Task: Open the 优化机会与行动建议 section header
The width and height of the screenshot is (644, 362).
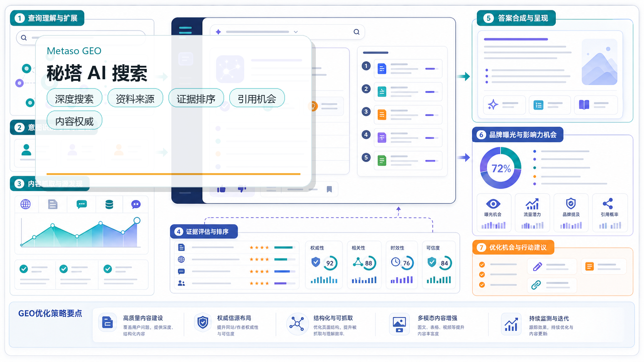Action: point(513,247)
